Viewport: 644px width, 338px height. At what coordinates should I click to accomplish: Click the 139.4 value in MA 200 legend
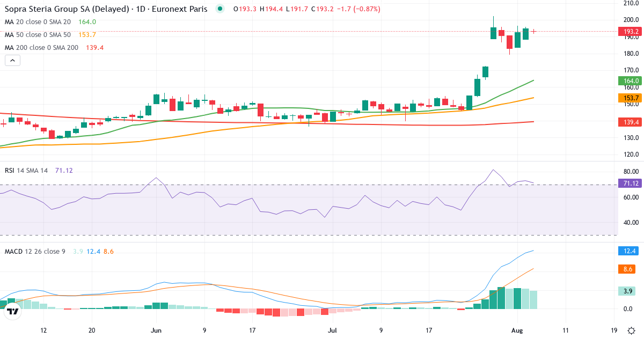pyautogui.click(x=94, y=48)
